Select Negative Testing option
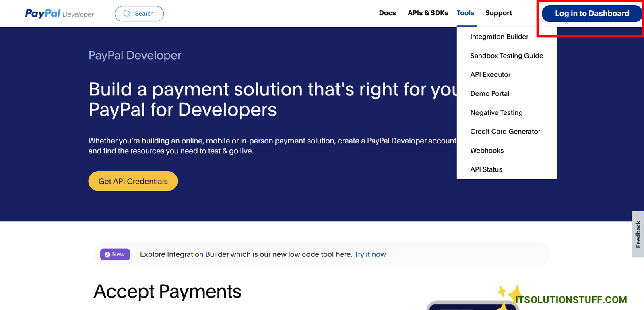 (x=496, y=113)
